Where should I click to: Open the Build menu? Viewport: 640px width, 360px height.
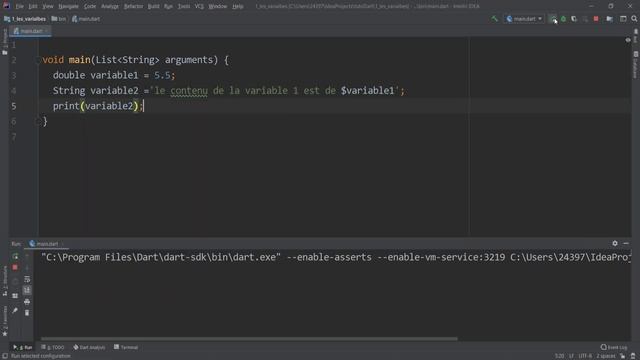click(x=153, y=6)
